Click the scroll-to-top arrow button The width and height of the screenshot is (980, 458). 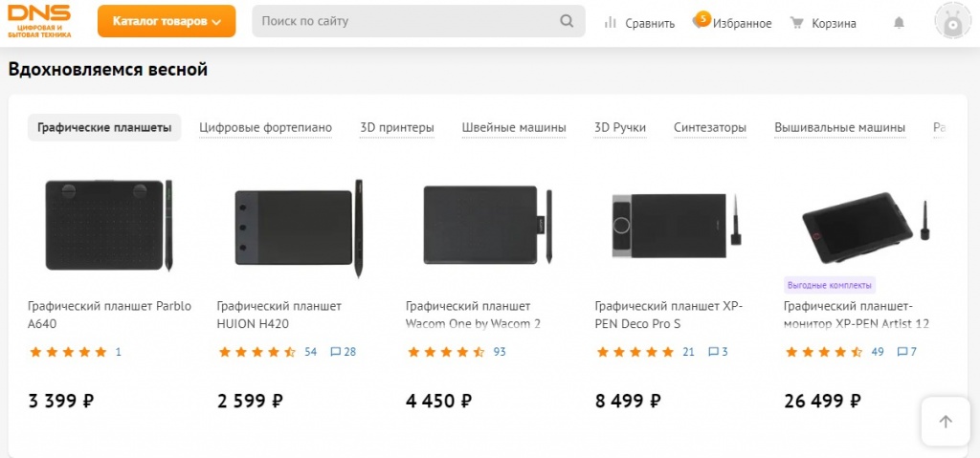click(x=946, y=422)
